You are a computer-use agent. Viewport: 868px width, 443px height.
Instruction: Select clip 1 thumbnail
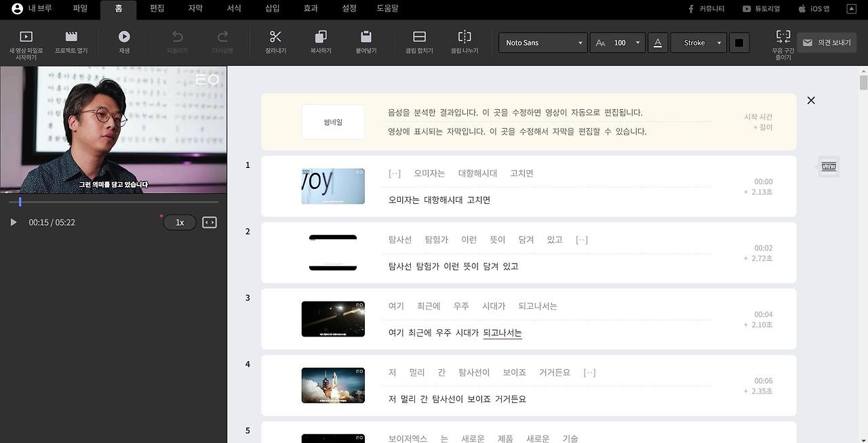[x=333, y=186]
